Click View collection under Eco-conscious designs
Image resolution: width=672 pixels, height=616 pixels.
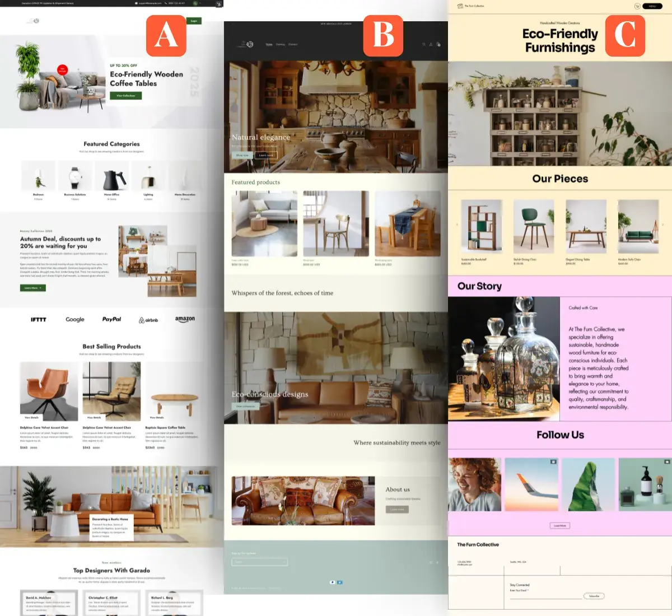[x=245, y=406]
